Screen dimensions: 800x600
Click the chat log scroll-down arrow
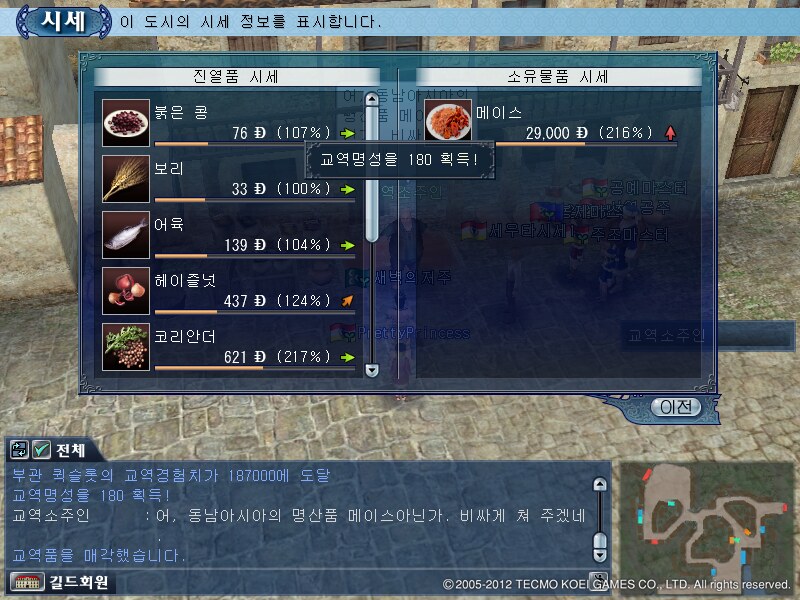[x=600, y=555]
